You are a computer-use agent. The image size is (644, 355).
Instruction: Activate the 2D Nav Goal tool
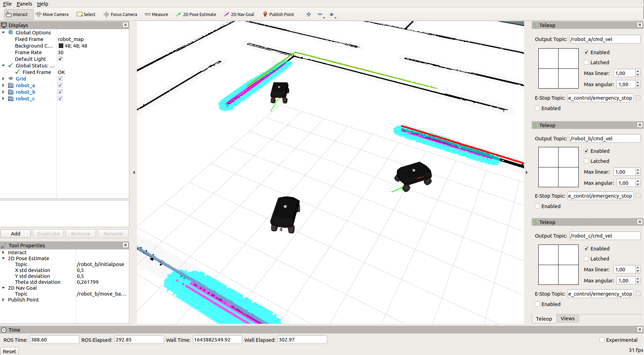239,14
